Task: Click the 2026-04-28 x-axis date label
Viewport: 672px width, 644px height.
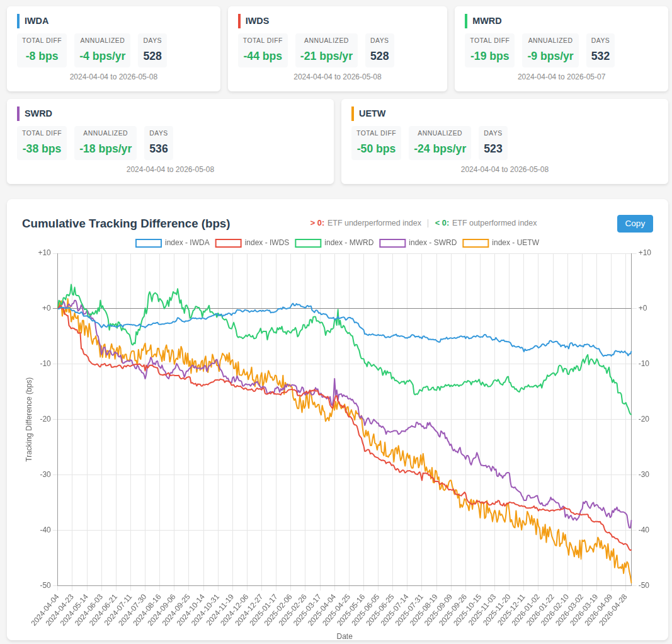Action: (x=613, y=611)
